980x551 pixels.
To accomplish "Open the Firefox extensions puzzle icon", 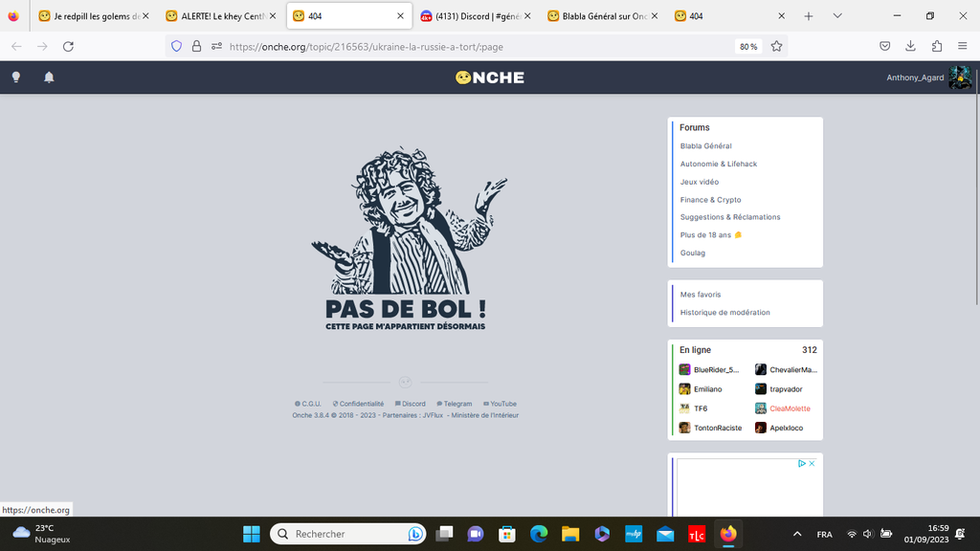I will click(936, 46).
